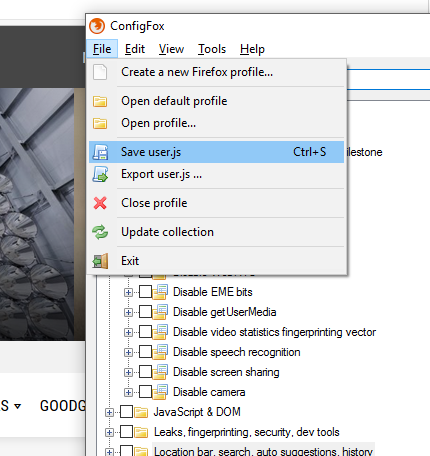Select Disable video statistics fingerprinting vector label
Image resolution: width=430 pixels, height=456 pixels.
(x=274, y=332)
